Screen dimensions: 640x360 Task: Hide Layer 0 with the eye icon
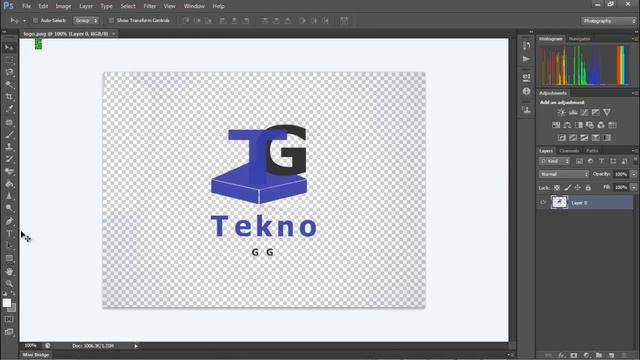(543, 202)
